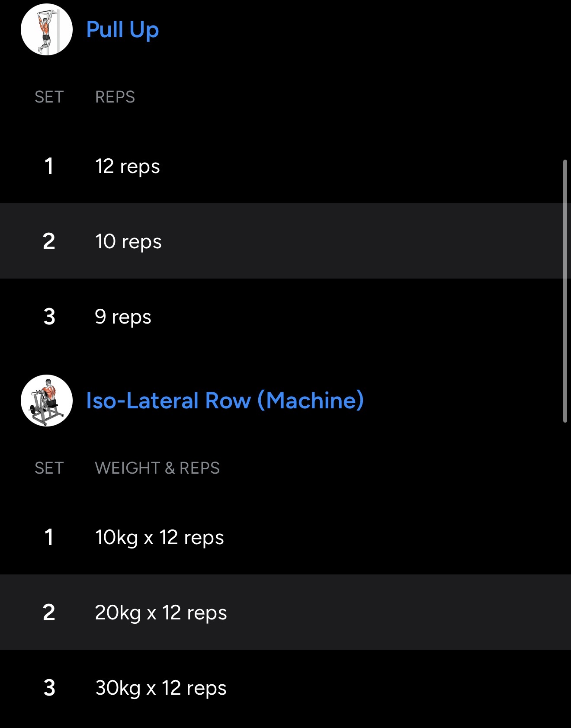This screenshot has width=571, height=728.
Task: Select Iso-Lateral Row set number 2
Action: [49, 613]
